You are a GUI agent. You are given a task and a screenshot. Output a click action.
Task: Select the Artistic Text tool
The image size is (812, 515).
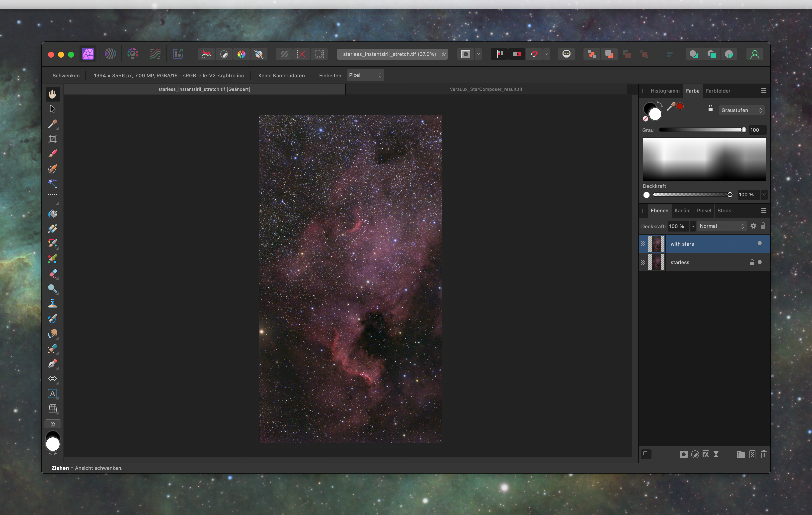pyautogui.click(x=53, y=393)
